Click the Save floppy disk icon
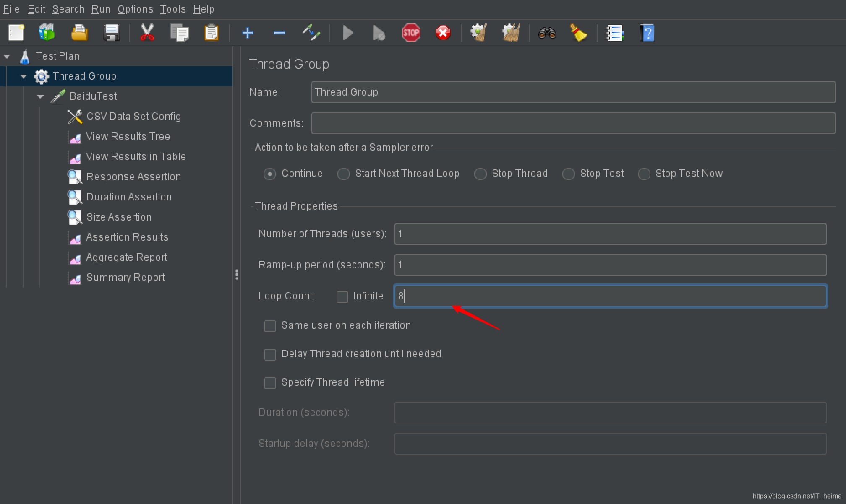Viewport: 846px width, 504px height. click(112, 33)
